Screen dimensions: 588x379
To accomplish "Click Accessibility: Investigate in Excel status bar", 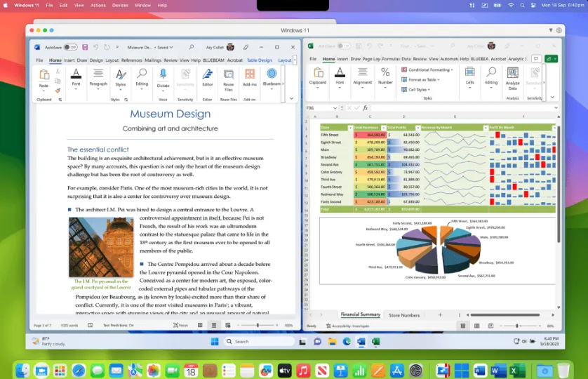I will point(347,326).
